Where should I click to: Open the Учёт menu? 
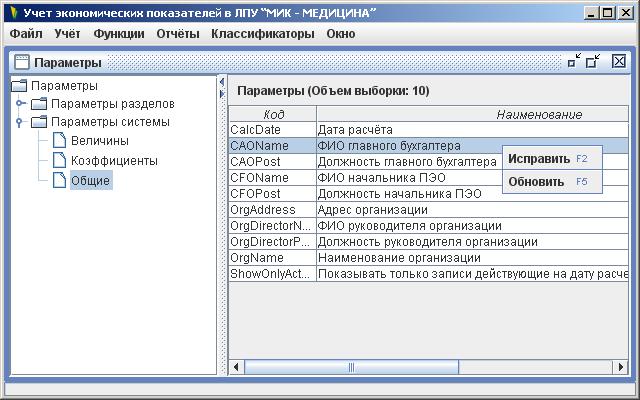coord(67,34)
